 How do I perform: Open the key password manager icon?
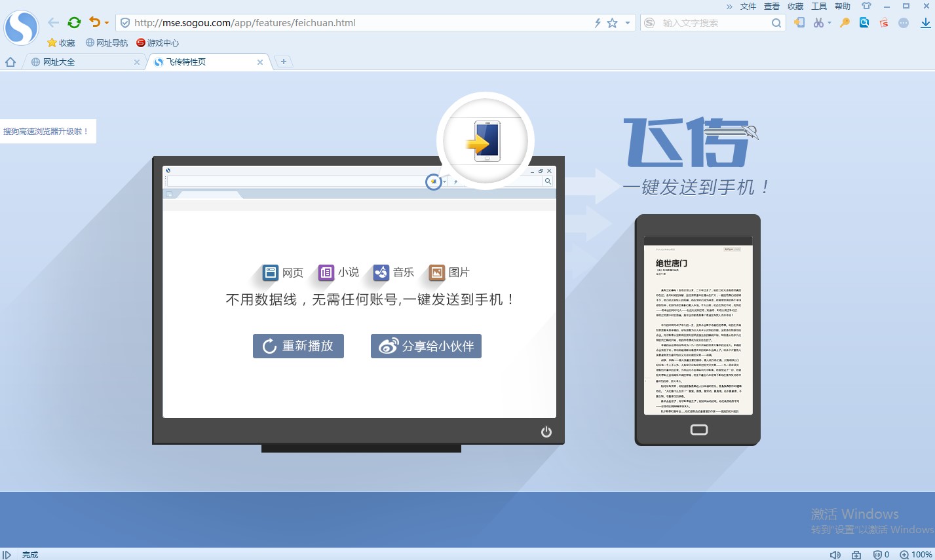pos(845,23)
